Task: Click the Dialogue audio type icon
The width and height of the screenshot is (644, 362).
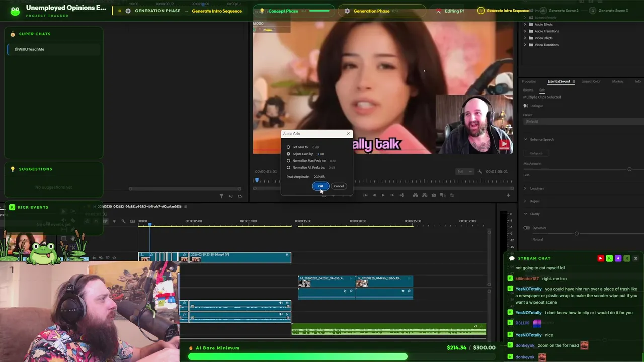Action: pyautogui.click(x=526, y=106)
